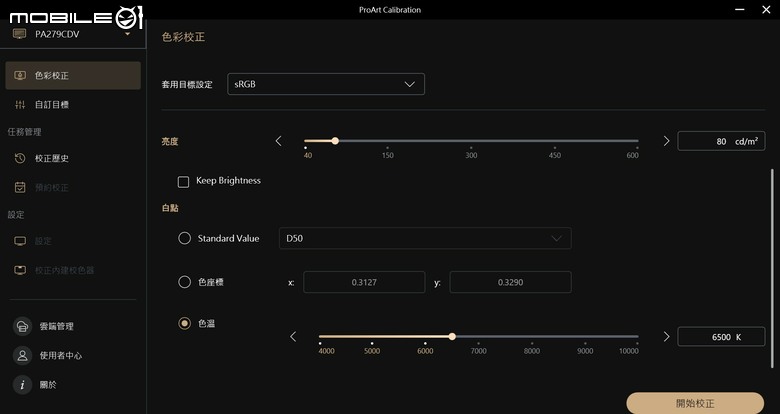Click the brightness slider handle

pos(335,141)
